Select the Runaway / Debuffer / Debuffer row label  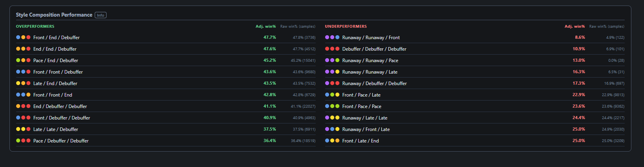(x=374, y=83)
